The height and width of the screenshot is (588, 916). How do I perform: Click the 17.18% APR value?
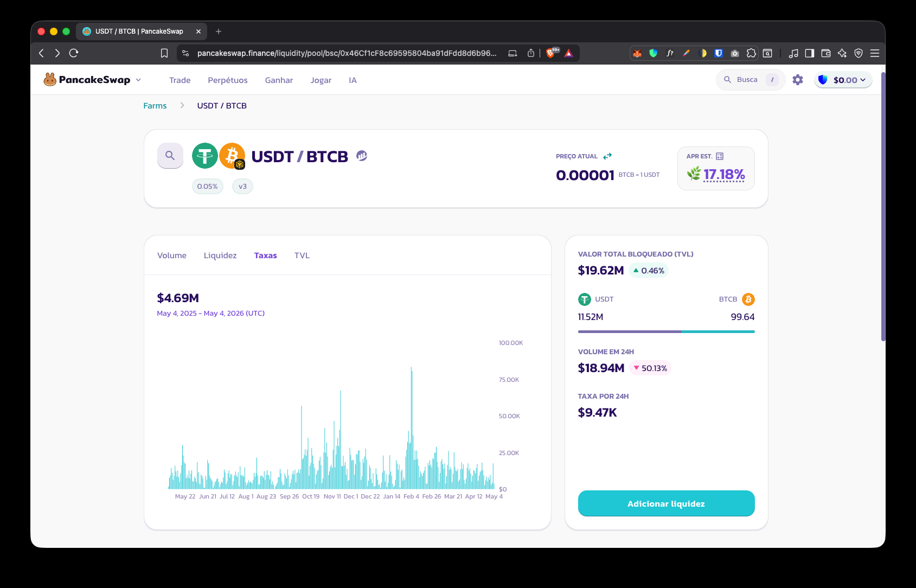coord(724,174)
